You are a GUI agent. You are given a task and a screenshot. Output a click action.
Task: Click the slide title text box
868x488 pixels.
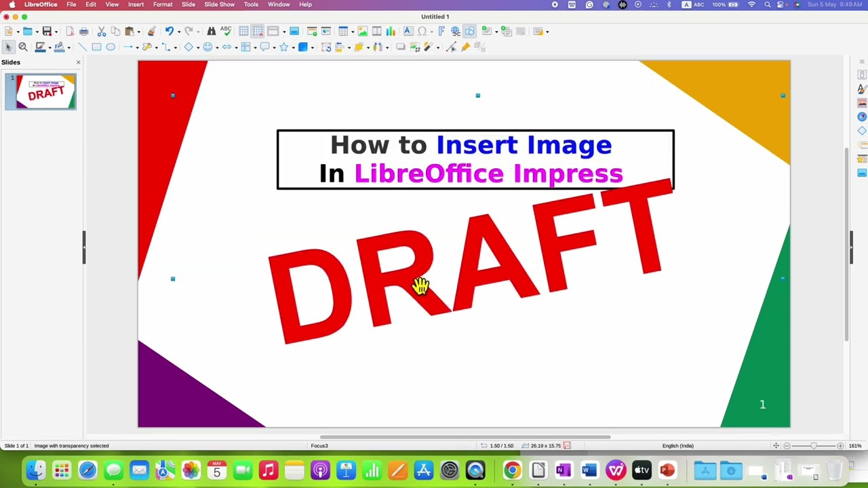tap(475, 159)
